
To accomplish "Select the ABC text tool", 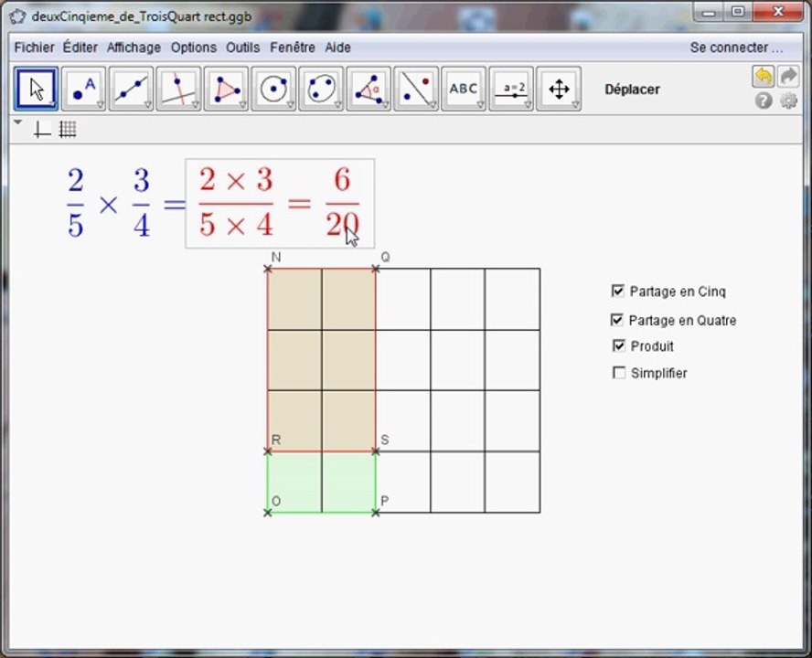I will click(464, 89).
